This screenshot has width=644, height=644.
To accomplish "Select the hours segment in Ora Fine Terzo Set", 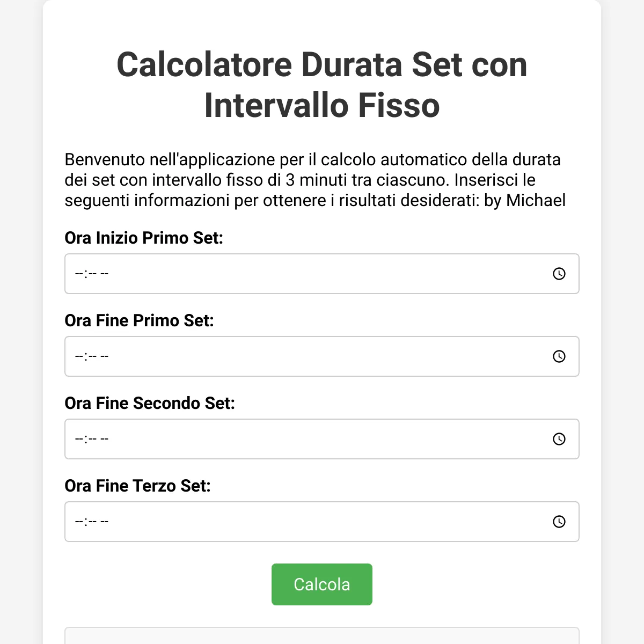I will click(x=79, y=522).
